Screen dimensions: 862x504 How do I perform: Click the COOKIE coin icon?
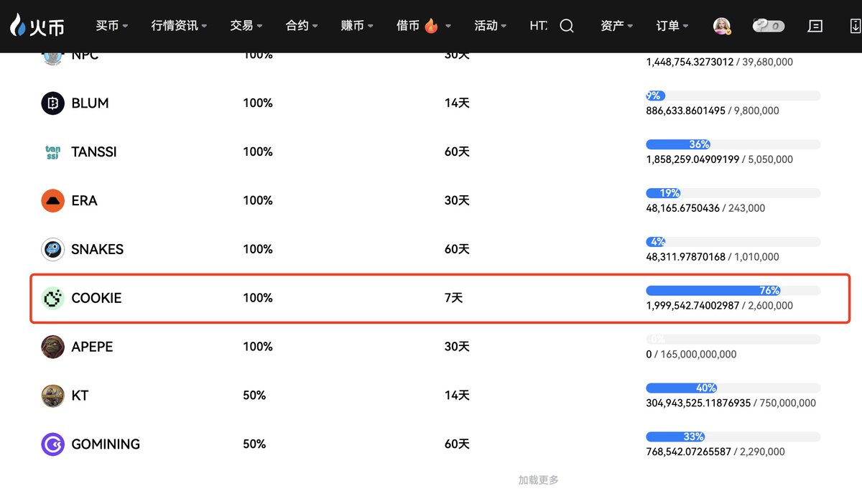tap(53, 298)
